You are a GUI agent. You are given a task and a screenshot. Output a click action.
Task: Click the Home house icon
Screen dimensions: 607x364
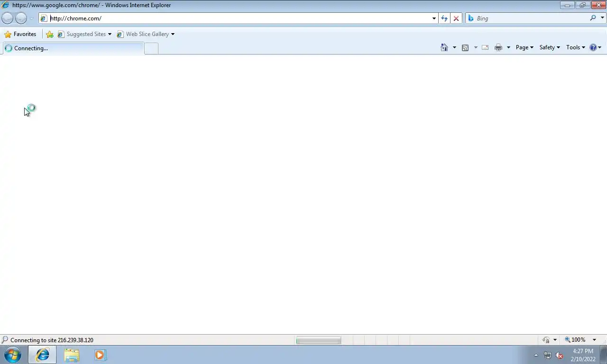(x=444, y=47)
